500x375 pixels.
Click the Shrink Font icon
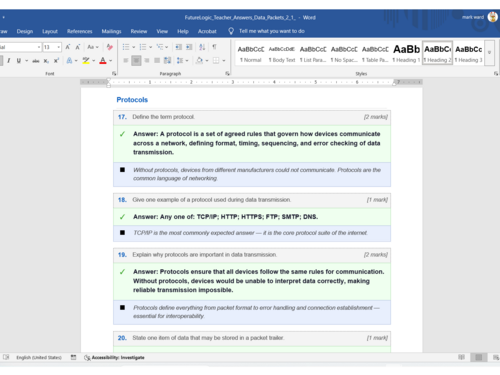point(78,47)
